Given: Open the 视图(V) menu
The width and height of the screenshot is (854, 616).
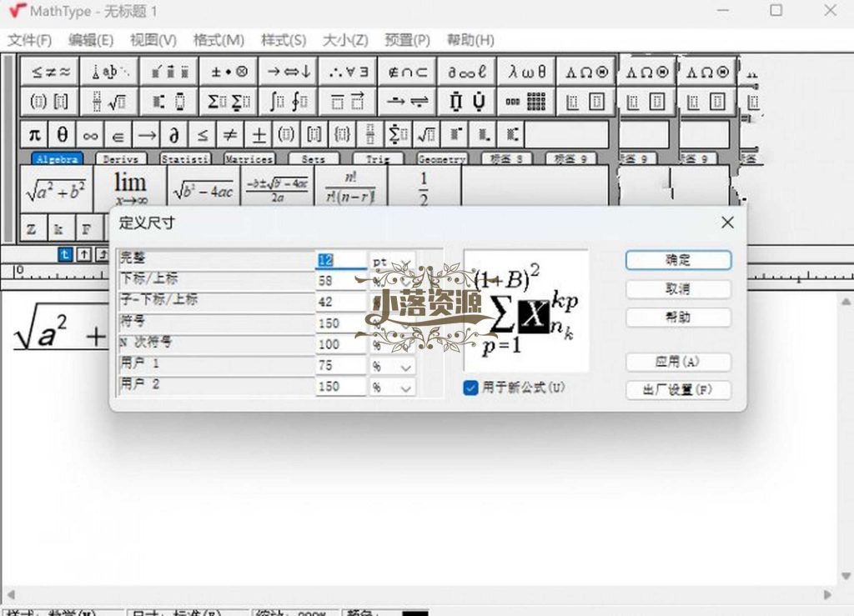Looking at the screenshot, I should (153, 40).
